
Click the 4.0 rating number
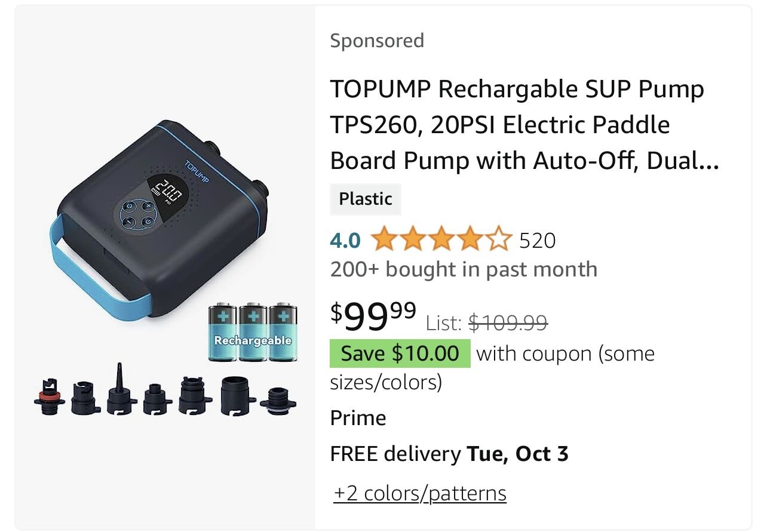point(345,240)
